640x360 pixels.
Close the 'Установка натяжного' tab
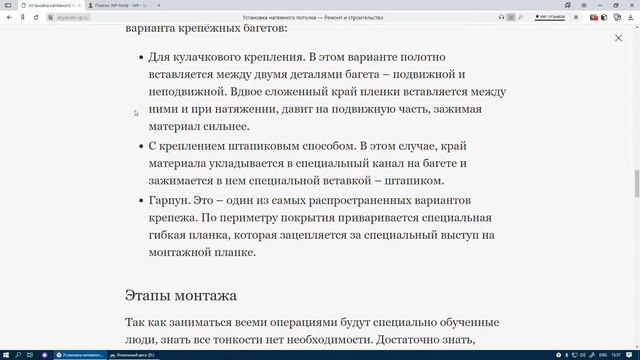tap(79, 5)
